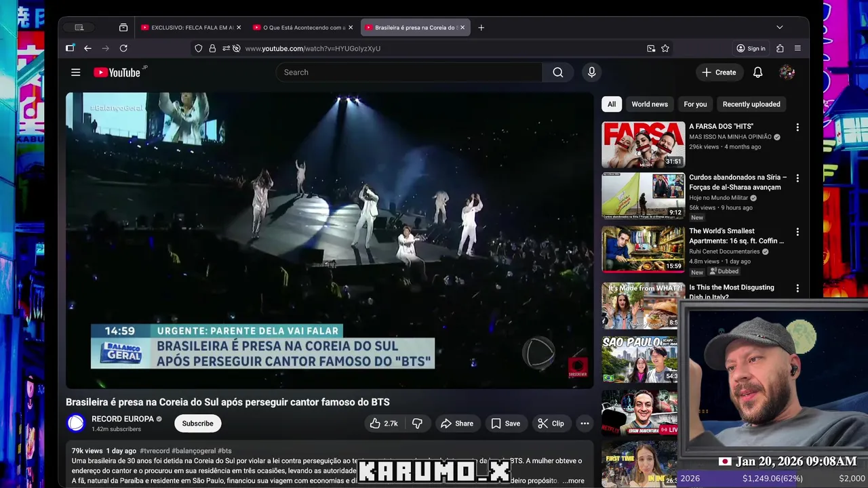Reload the page with the refresh icon
This screenshot has width=868, height=488.
(123, 48)
